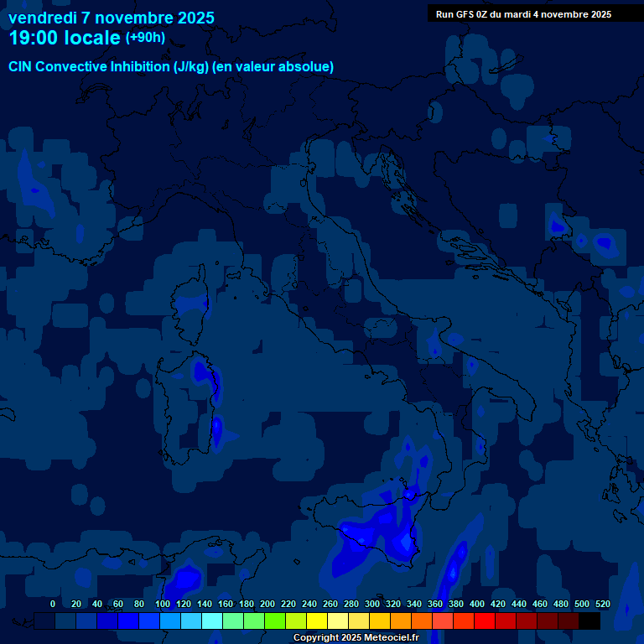
Task: Click the gold swatch between 300 and 320
Action: 380,621
